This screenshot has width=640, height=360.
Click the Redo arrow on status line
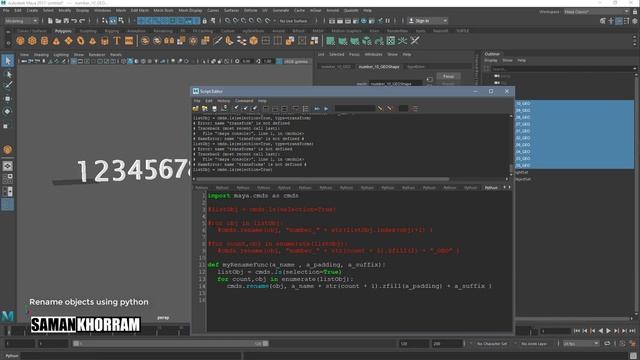[82, 21]
